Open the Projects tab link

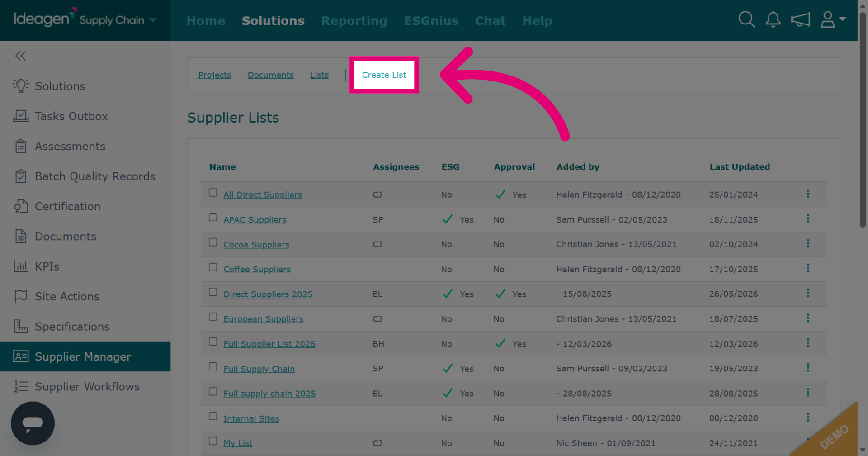215,75
